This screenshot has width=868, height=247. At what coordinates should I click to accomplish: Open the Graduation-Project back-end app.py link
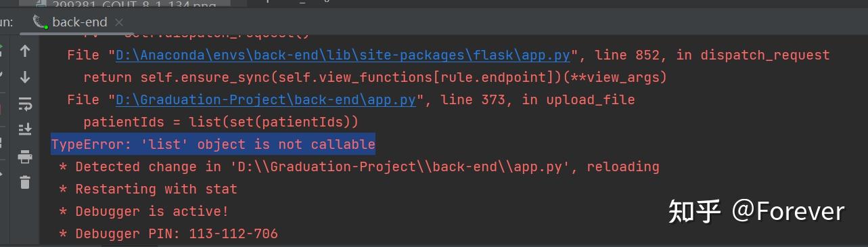click(265, 100)
